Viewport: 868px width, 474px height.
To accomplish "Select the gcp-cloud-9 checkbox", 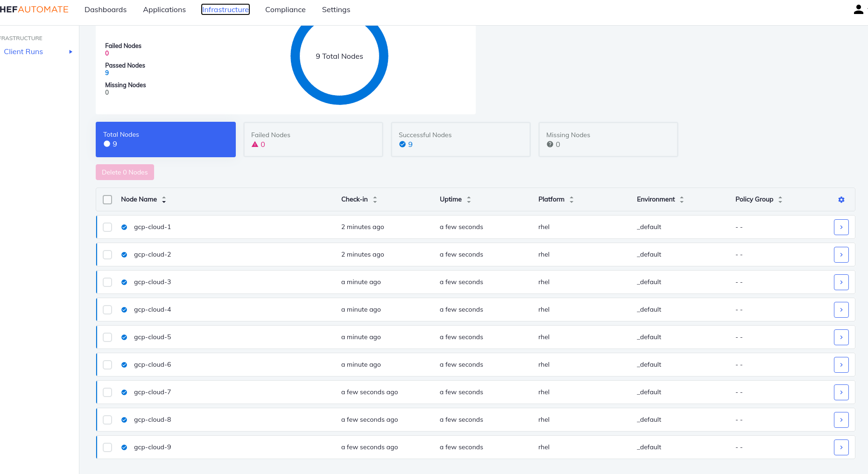I will [x=107, y=447].
